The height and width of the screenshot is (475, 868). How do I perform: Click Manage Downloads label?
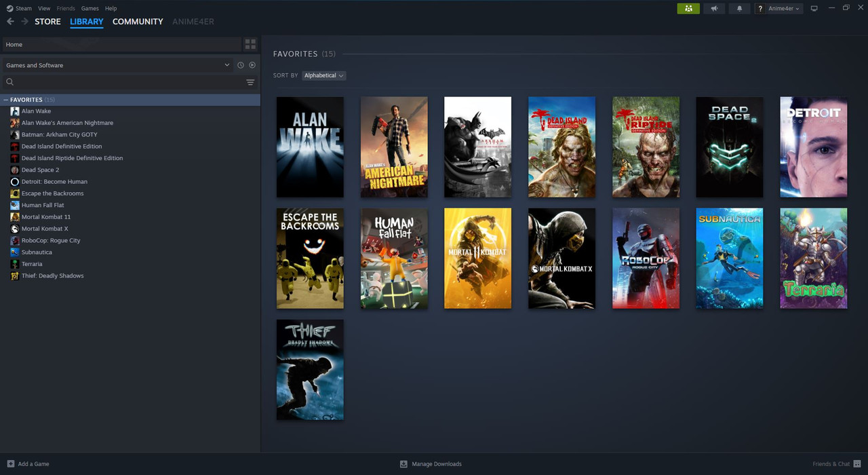pos(437,464)
